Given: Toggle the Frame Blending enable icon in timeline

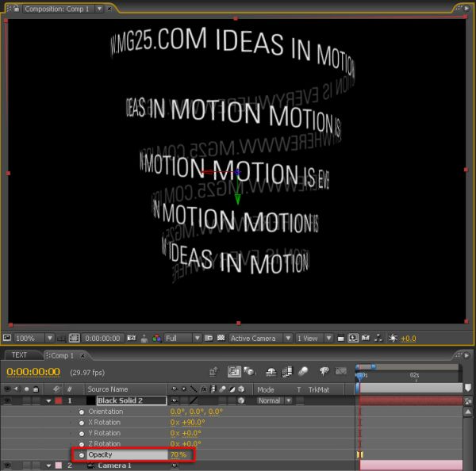Looking at the screenshot, I should coord(287,371).
